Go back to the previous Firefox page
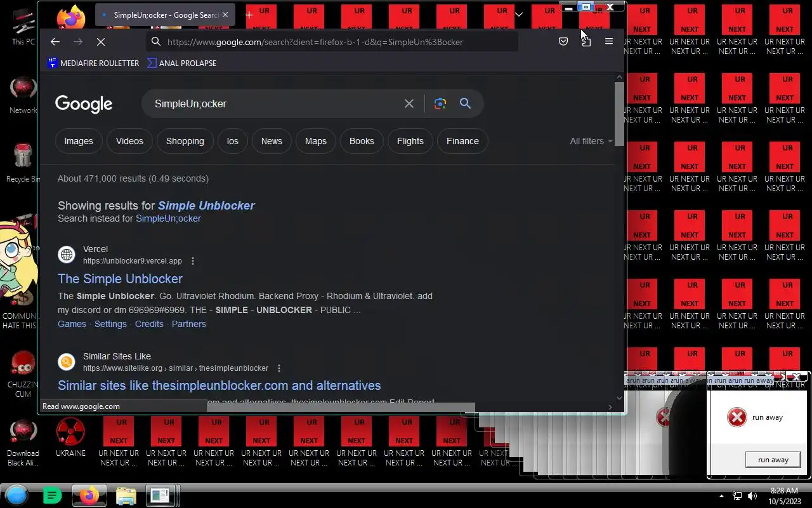 coord(55,42)
